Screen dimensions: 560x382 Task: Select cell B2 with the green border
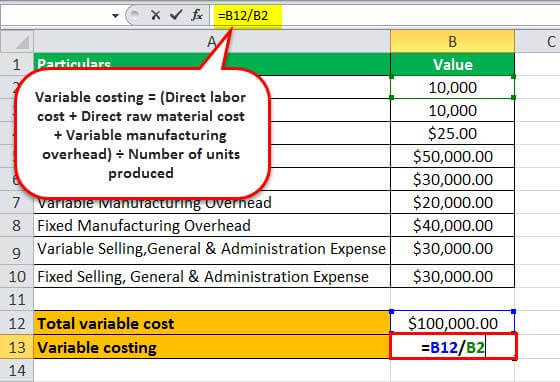coord(452,87)
